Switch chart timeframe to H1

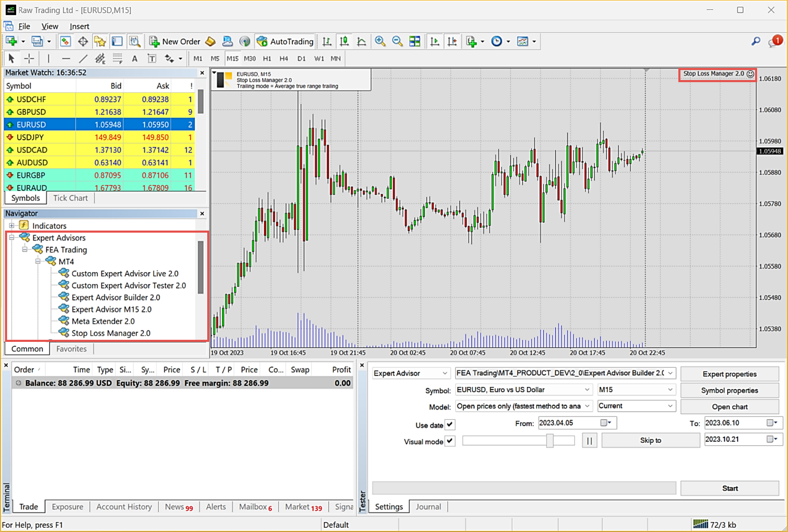click(267, 58)
